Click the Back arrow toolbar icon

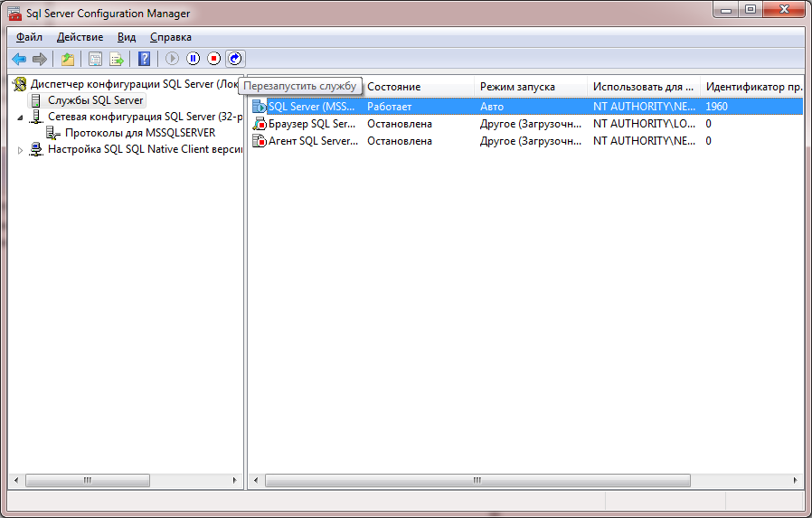coord(19,59)
